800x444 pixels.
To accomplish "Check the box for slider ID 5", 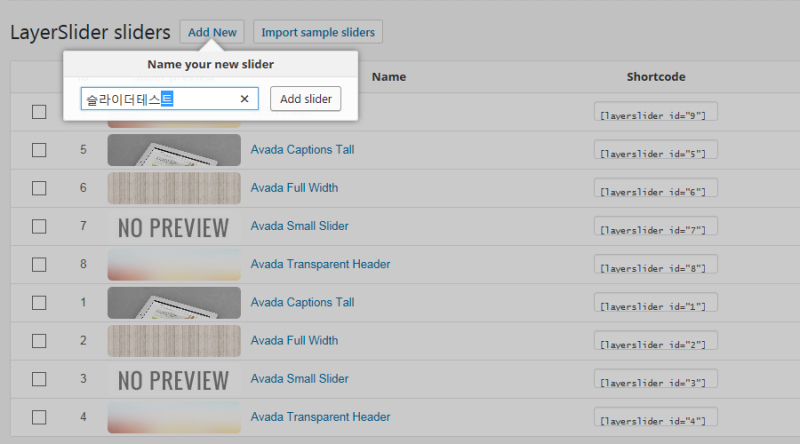I will (39, 150).
